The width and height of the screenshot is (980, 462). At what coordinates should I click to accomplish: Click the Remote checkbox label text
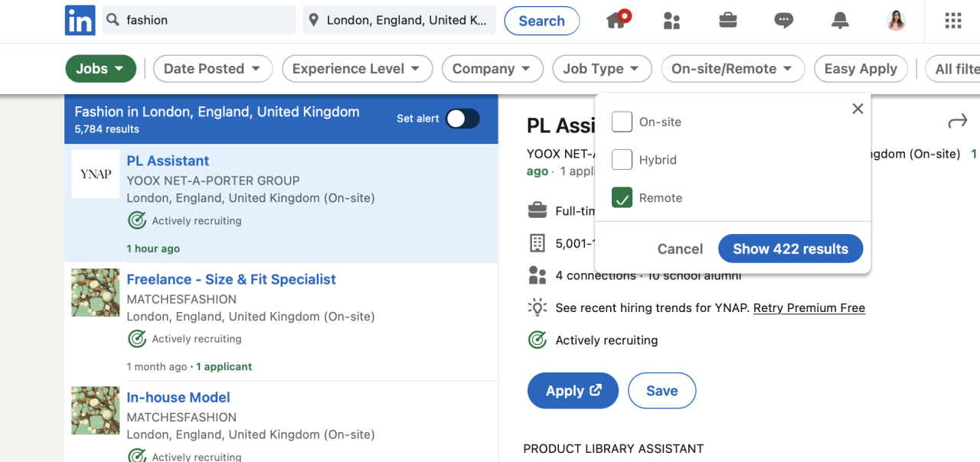pyautogui.click(x=661, y=198)
